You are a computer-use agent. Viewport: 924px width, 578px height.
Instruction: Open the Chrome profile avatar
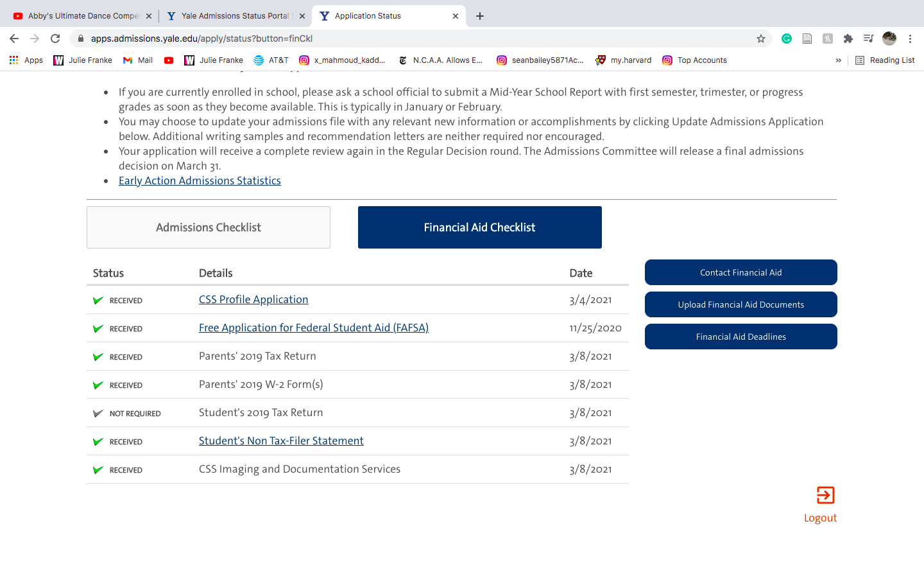click(x=889, y=39)
